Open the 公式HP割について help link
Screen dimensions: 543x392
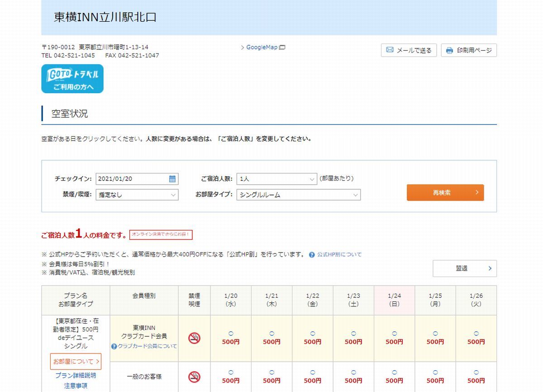click(x=339, y=254)
